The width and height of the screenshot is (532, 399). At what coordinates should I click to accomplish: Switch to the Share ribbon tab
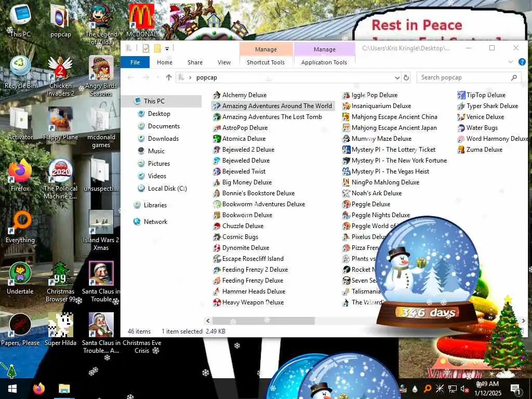pos(195,62)
